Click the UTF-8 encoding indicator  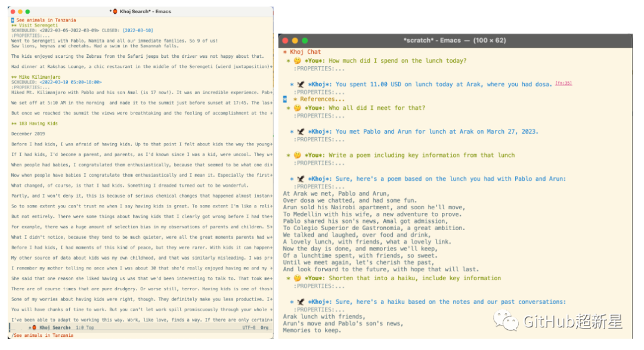tap(249, 327)
